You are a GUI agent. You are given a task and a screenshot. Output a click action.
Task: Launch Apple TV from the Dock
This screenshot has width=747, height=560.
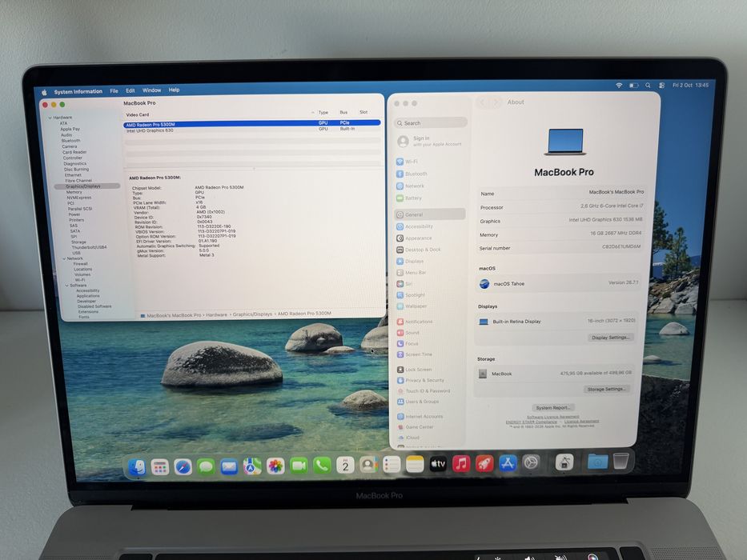[438, 464]
